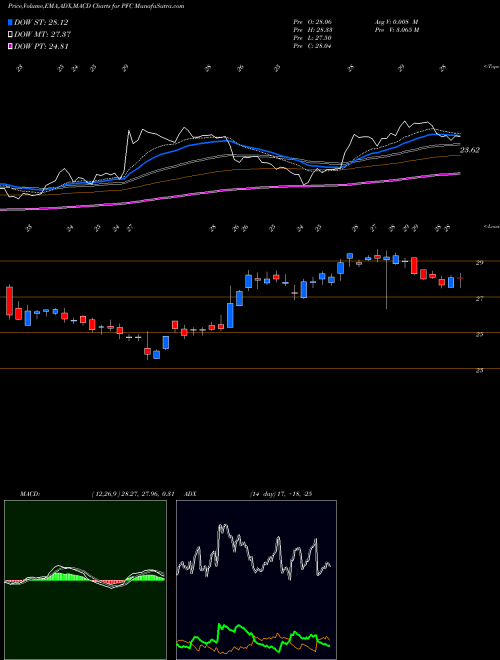This screenshot has height=660, width=500.
Task: Click the 'Pre L: 27.50' low value
Action: [x=312, y=38]
